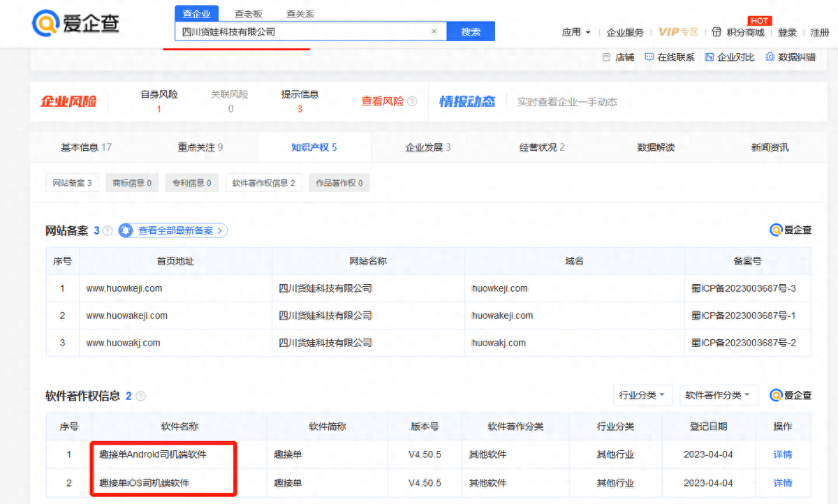The width and height of the screenshot is (838, 504).
Task: Select 专利信息 0 sub-filter
Action: click(192, 183)
